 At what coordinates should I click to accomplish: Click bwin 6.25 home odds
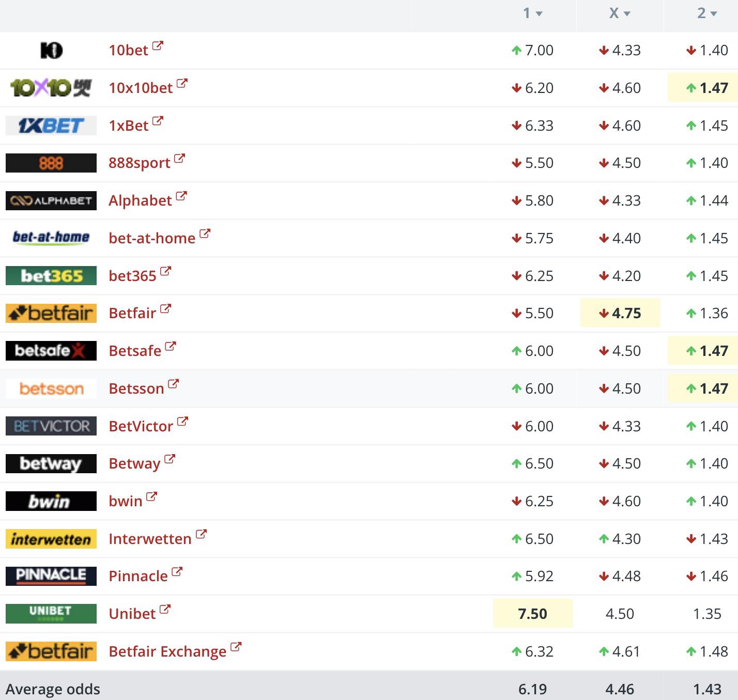532,501
